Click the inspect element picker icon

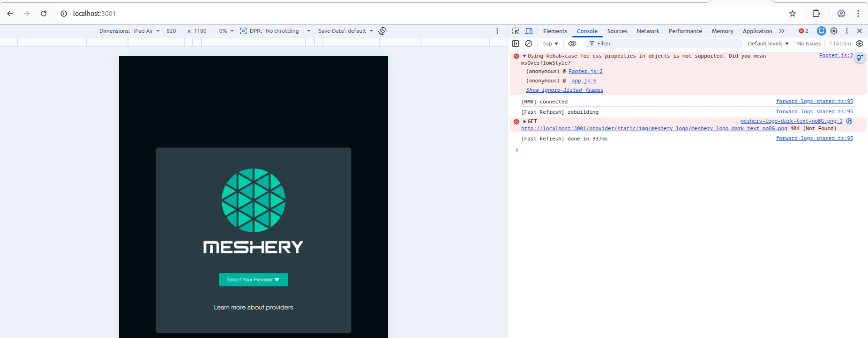pos(516,31)
